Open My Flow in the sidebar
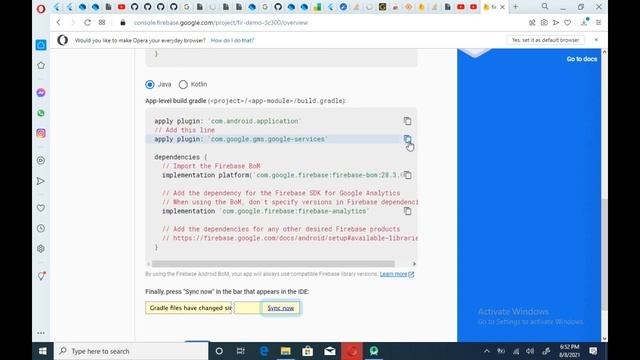The height and width of the screenshot is (360, 640). pyautogui.click(x=41, y=181)
